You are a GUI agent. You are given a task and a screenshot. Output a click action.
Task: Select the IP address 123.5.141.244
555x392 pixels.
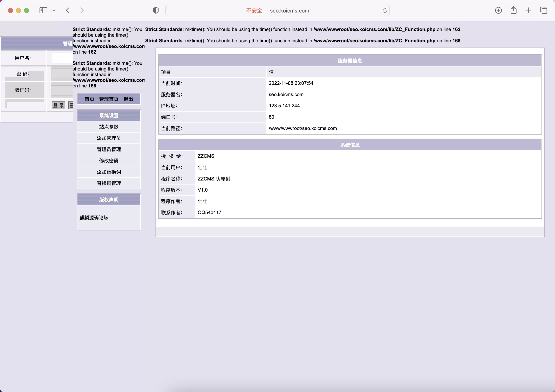click(284, 106)
